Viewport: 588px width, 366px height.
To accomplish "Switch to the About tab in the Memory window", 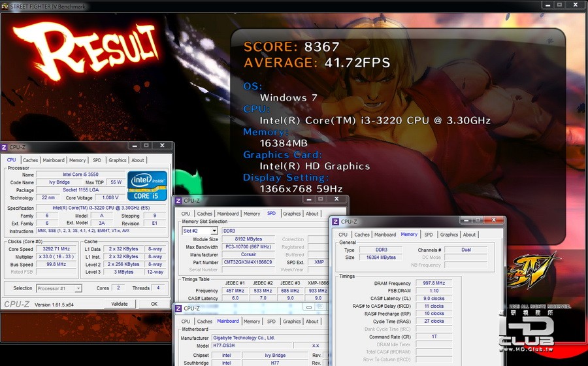I will pyautogui.click(x=469, y=235).
